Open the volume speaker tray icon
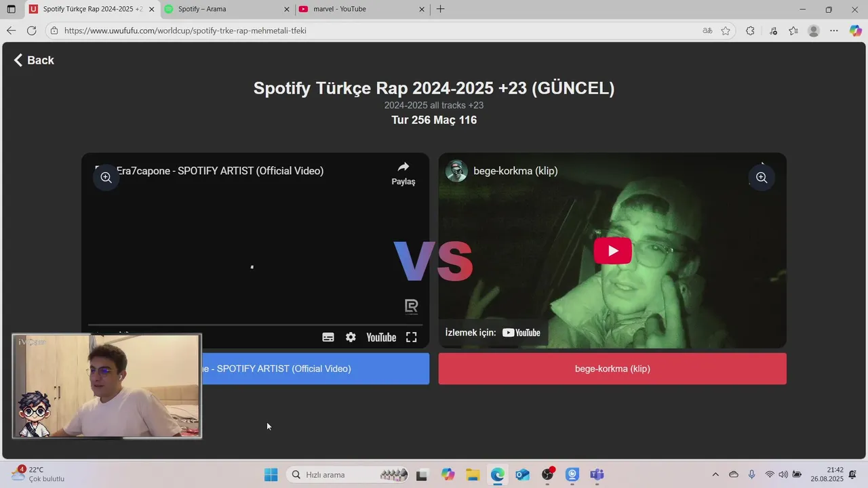 783,474
